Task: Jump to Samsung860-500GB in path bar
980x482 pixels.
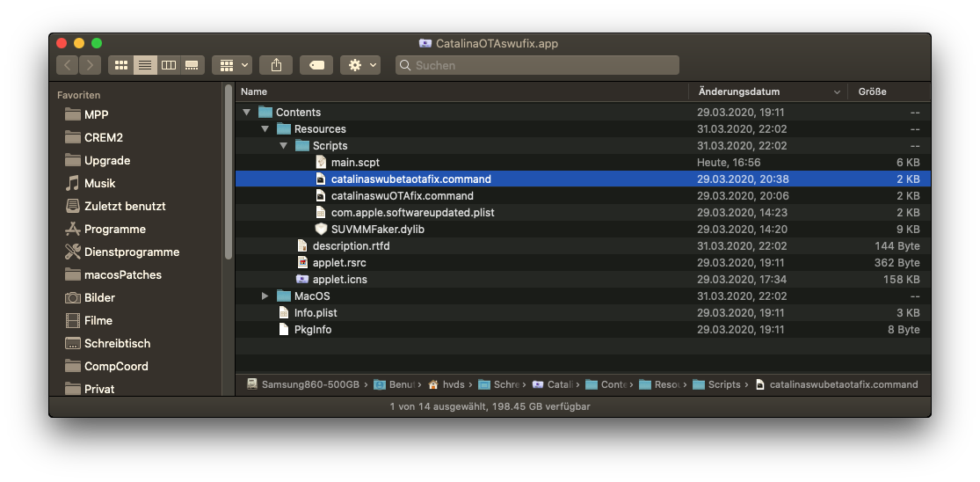Action: pos(303,384)
